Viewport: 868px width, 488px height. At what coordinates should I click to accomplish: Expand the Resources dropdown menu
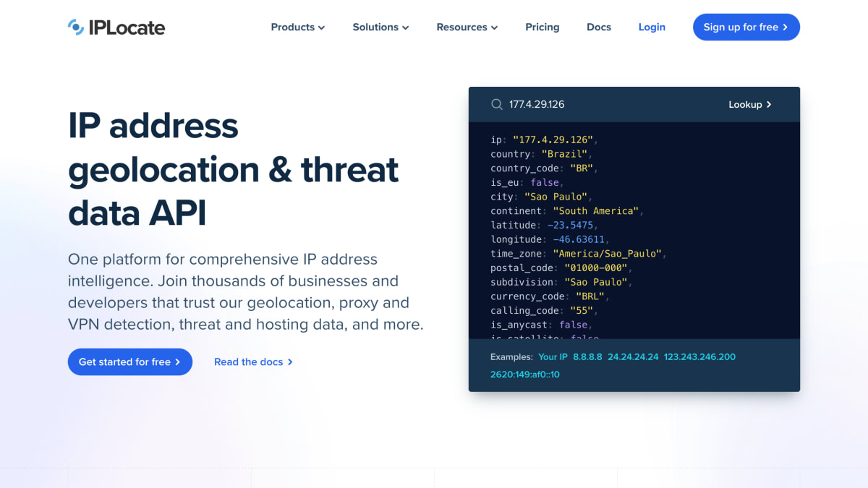467,27
